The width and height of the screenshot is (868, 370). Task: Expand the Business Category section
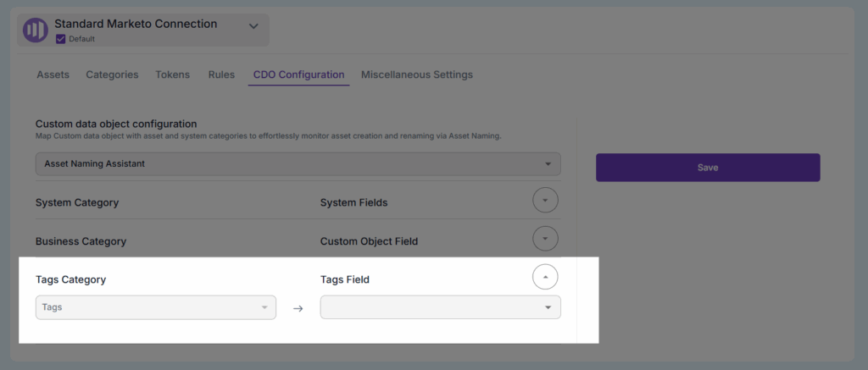coord(545,239)
